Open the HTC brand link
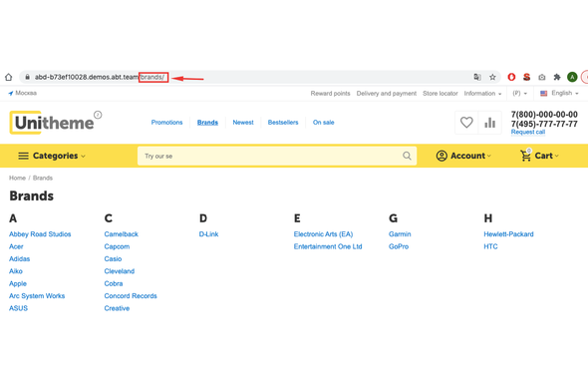This screenshot has height=390, width=588. coord(490,246)
